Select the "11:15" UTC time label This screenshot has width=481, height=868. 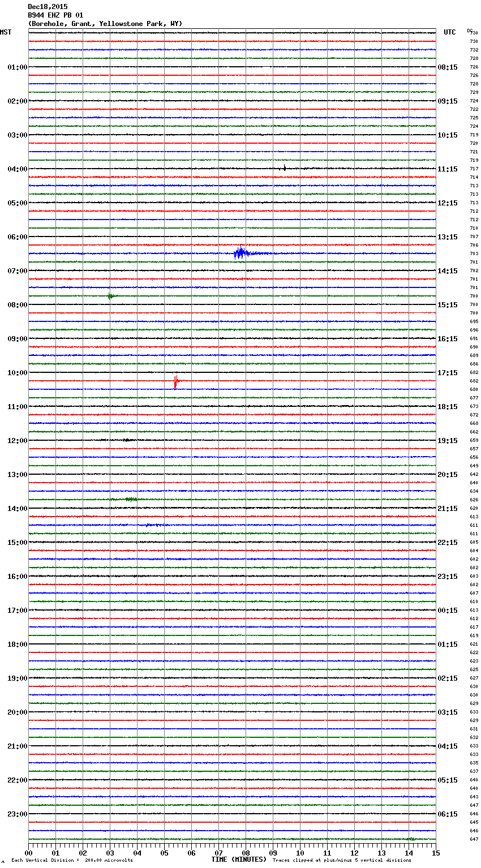[448, 169]
